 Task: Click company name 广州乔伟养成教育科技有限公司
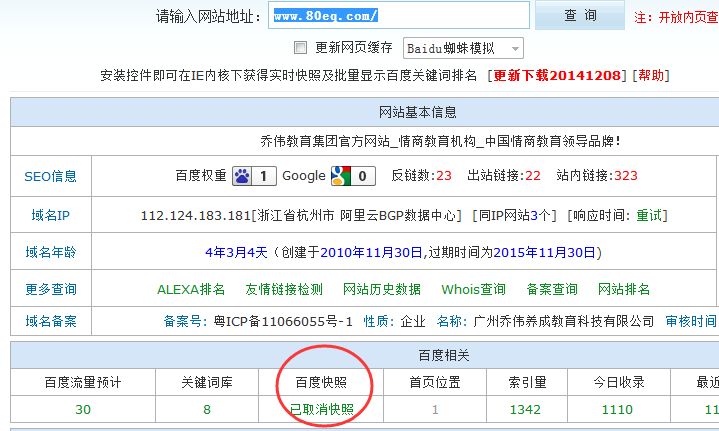pyautogui.click(x=564, y=321)
